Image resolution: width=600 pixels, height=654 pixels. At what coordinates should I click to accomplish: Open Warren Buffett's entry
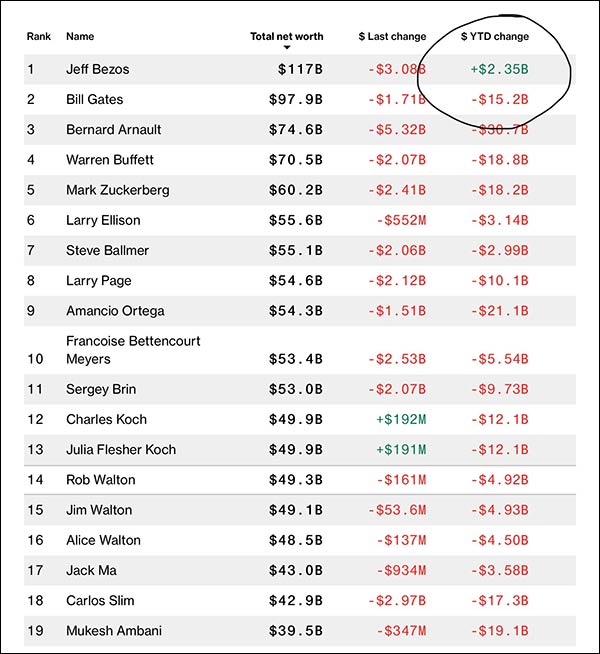(x=110, y=160)
